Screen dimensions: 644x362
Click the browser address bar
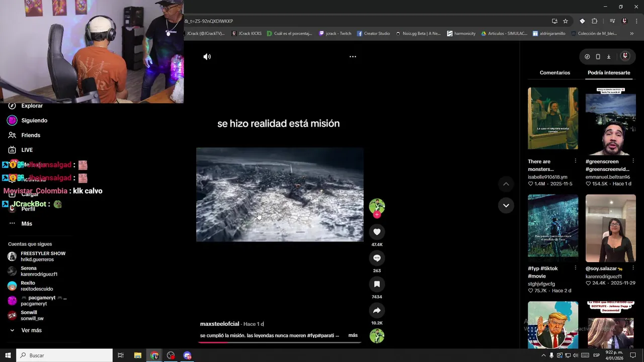[365, 21]
